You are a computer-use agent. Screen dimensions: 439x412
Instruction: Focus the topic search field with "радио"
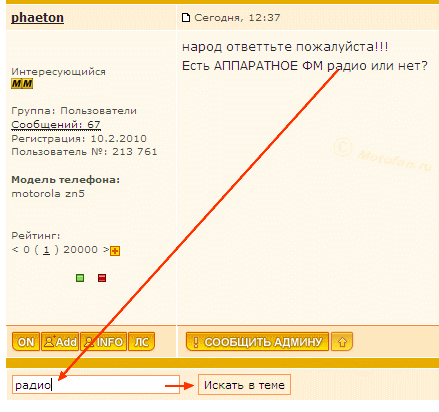[96, 385]
